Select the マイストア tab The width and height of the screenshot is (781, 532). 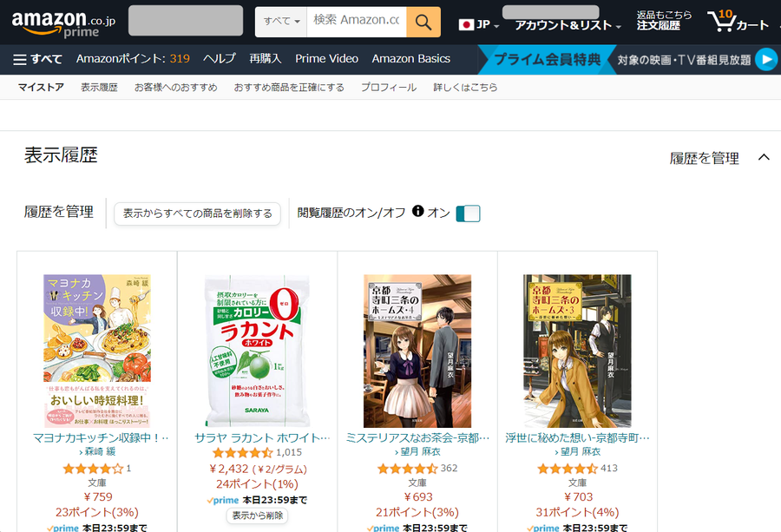pos(41,87)
